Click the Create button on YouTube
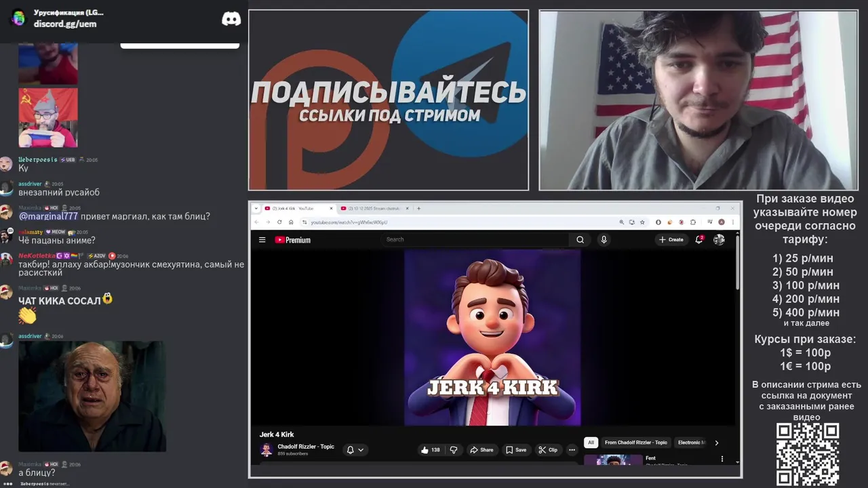This screenshot has width=868, height=488. (671, 239)
